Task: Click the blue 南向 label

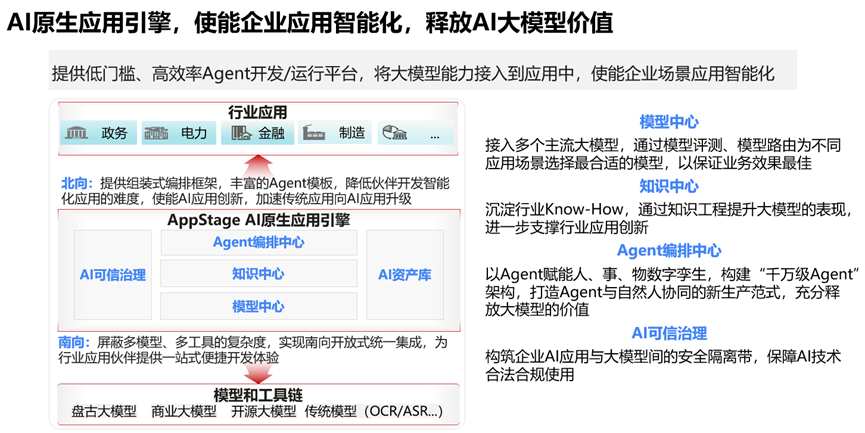Action: pyautogui.click(x=74, y=343)
